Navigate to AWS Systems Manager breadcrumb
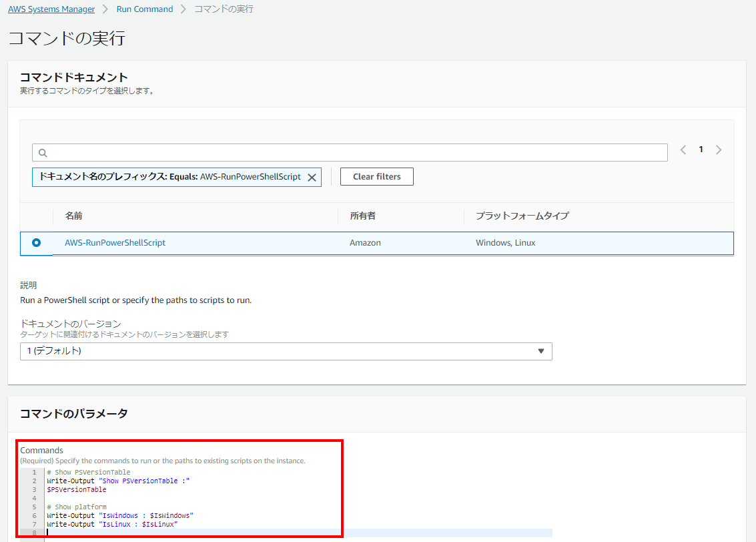 (x=51, y=9)
